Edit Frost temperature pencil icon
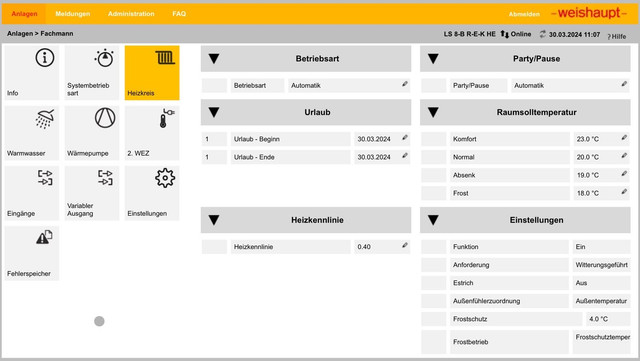The height and width of the screenshot is (361, 640). (624, 192)
